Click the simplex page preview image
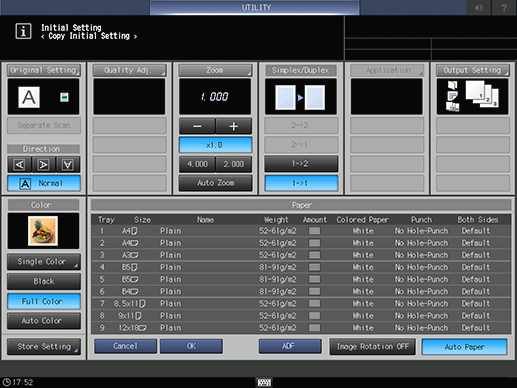Viewport: 517px width, 388px height. (301, 97)
